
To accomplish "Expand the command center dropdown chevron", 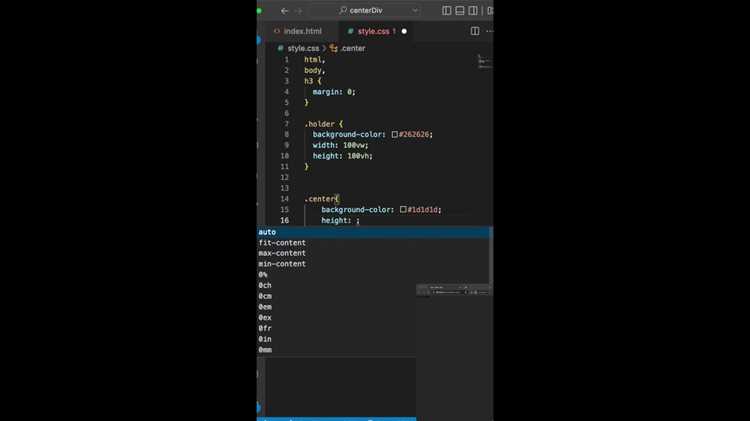I will tap(415, 11).
